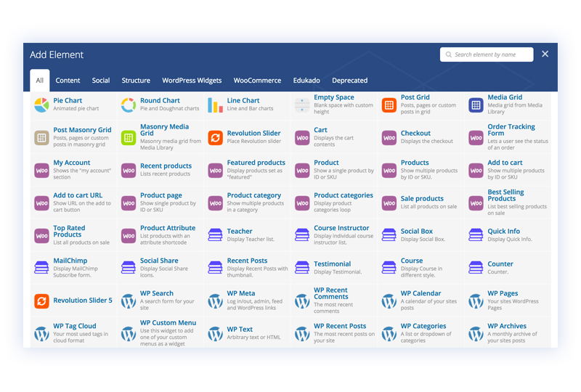This screenshot has height=392, width=581.
Task: Pick the orange Post Grid icon
Action: 389,105
